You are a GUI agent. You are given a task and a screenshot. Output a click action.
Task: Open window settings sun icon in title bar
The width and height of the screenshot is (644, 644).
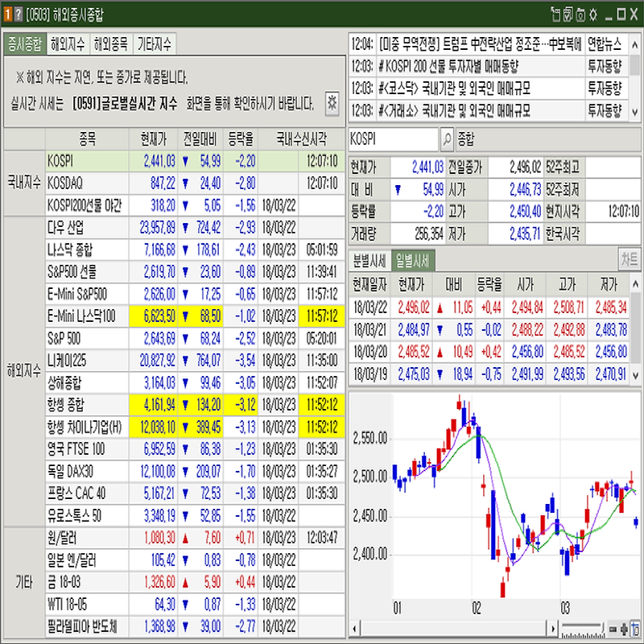[593, 14]
